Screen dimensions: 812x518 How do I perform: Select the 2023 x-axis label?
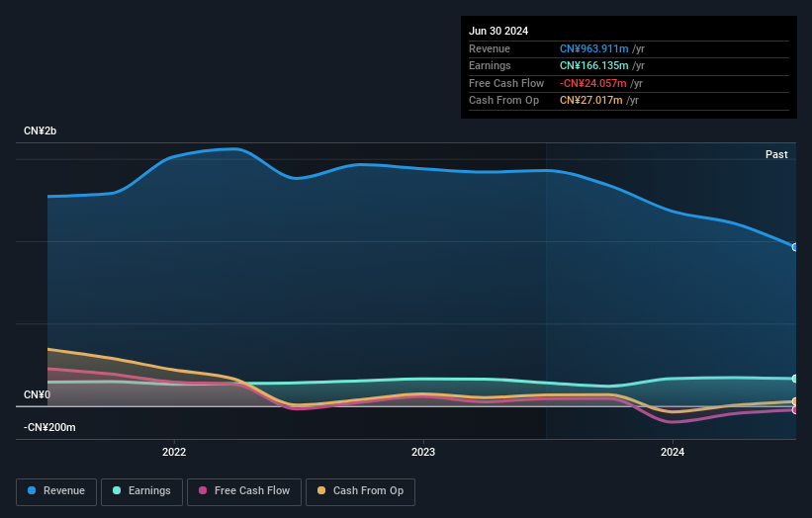pos(423,452)
